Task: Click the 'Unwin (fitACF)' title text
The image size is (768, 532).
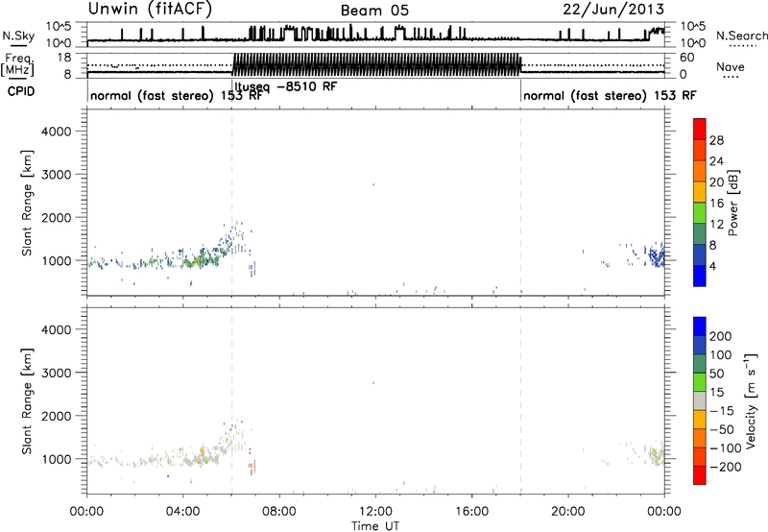Action: pyautogui.click(x=150, y=10)
